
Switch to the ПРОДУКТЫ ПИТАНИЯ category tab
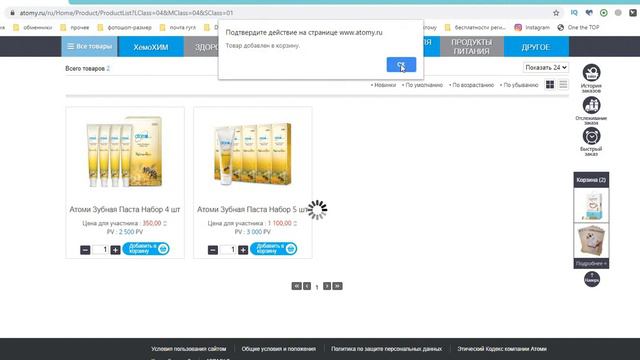(x=471, y=47)
